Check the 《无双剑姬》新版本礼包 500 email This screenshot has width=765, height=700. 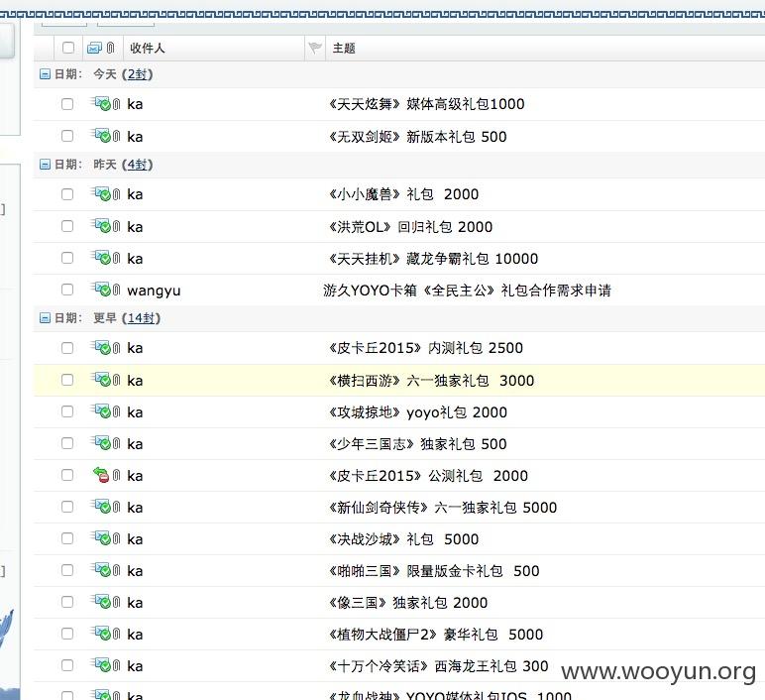click(x=67, y=136)
